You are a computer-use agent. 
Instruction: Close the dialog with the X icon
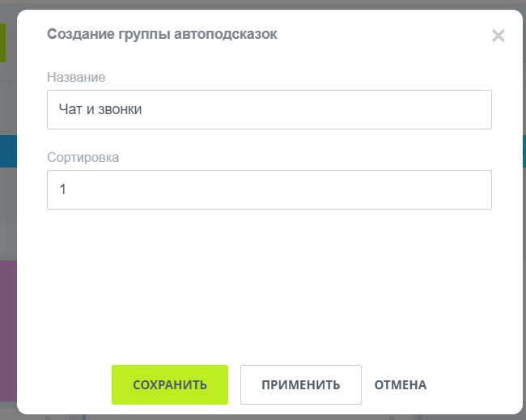[498, 36]
